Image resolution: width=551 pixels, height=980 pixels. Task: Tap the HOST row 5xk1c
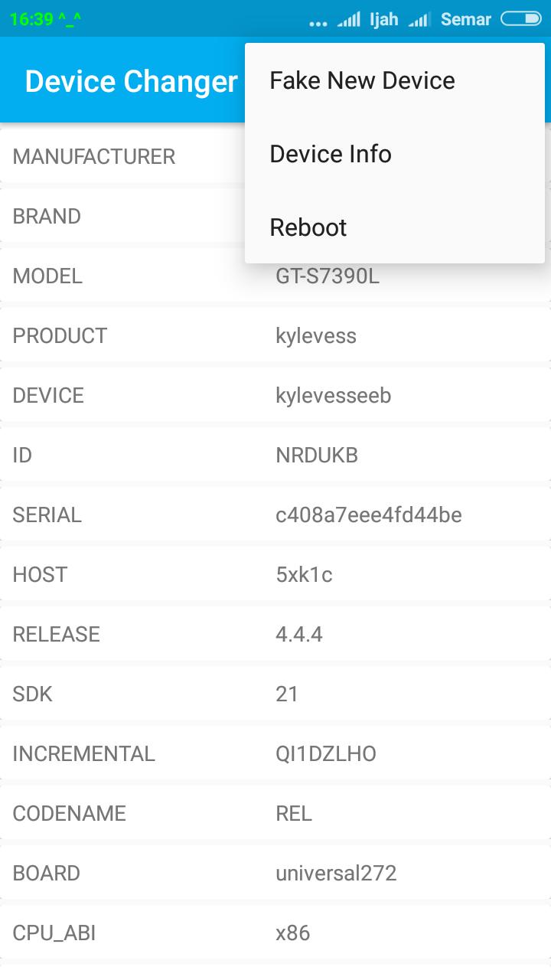click(275, 574)
